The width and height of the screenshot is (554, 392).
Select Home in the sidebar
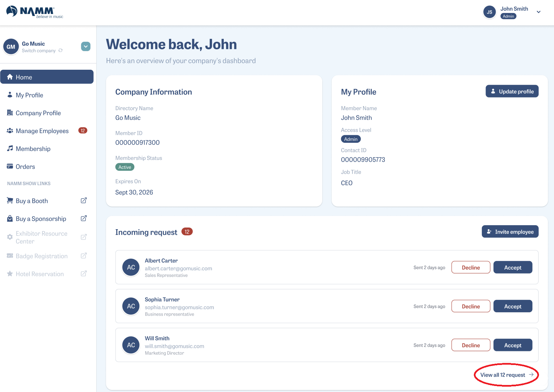(47, 77)
